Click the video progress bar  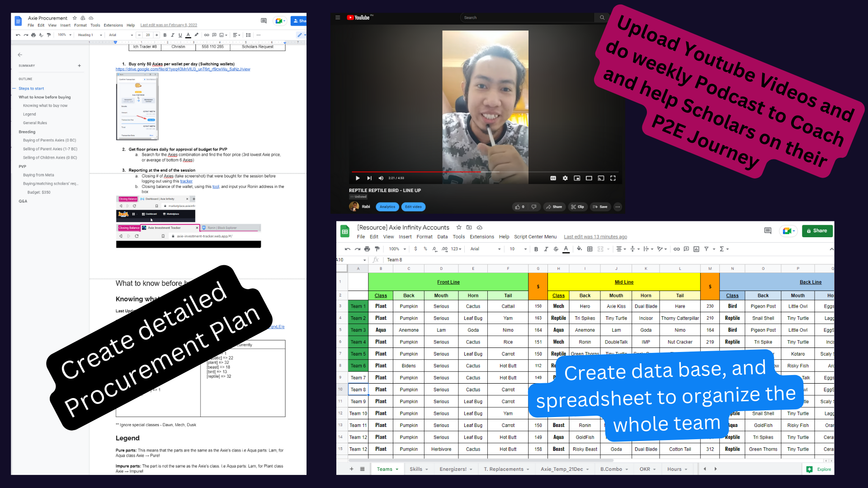coord(484,172)
